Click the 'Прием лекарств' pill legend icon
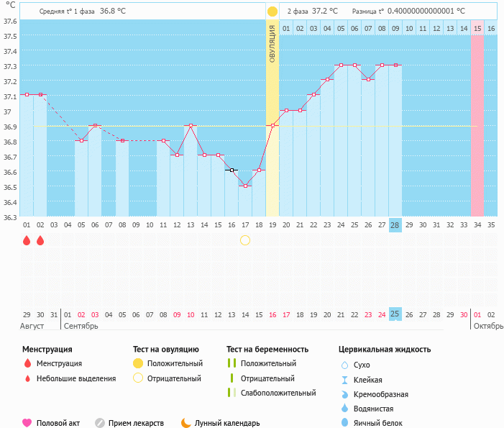The image size is (504, 428). 100,423
